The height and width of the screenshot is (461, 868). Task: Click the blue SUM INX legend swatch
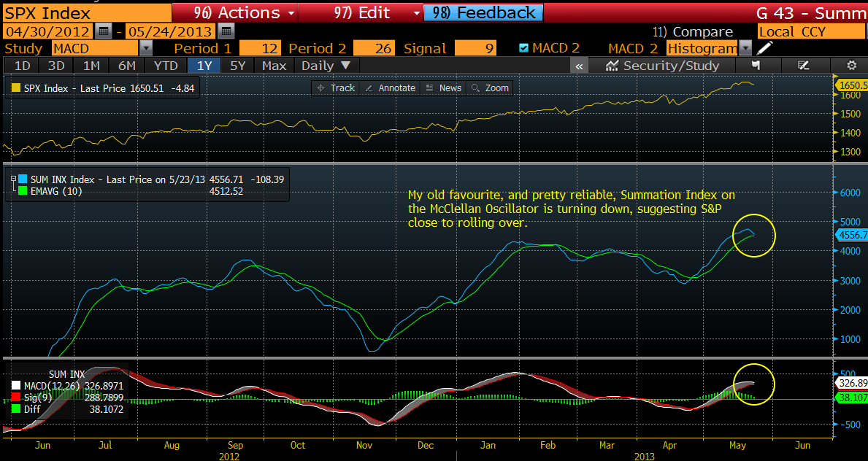click(23, 179)
